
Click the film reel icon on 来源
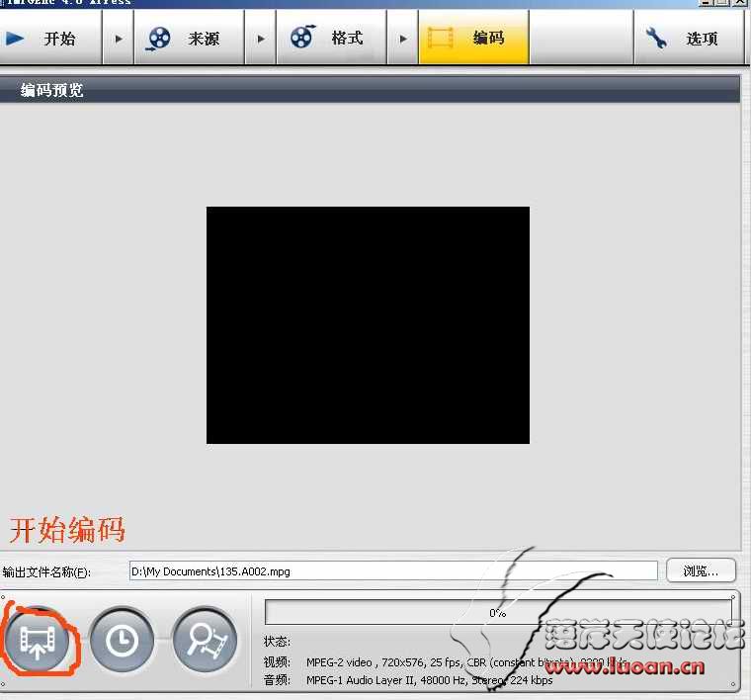point(158,39)
